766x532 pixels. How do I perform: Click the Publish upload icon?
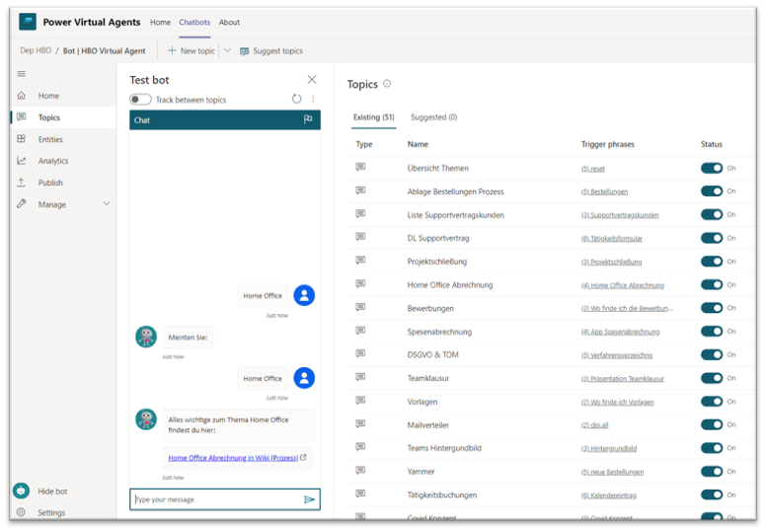[x=22, y=183]
